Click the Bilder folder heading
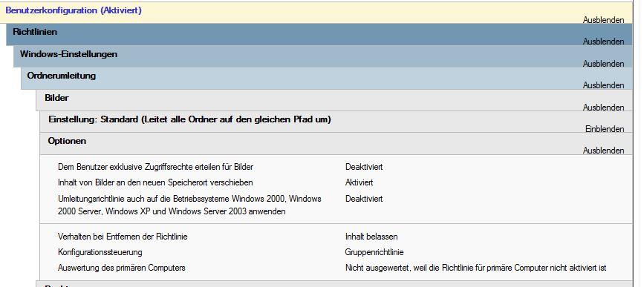This screenshot has width=644, height=287. point(56,98)
